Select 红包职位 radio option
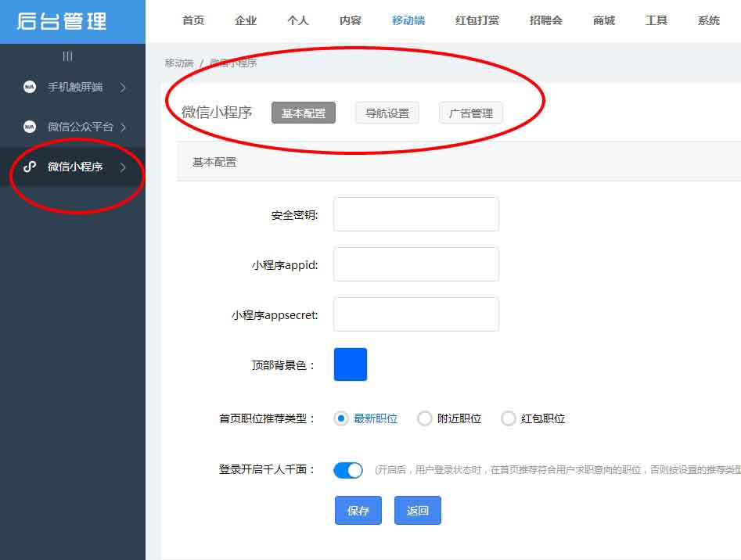The width and height of the screenshot is (741, 560). 509,418
